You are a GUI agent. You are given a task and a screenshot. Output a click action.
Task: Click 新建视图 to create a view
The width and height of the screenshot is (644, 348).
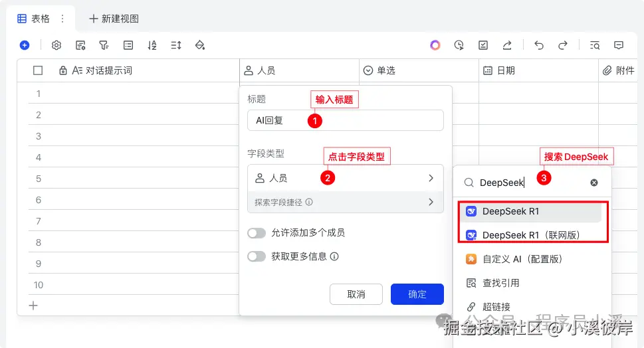[114, 19]
